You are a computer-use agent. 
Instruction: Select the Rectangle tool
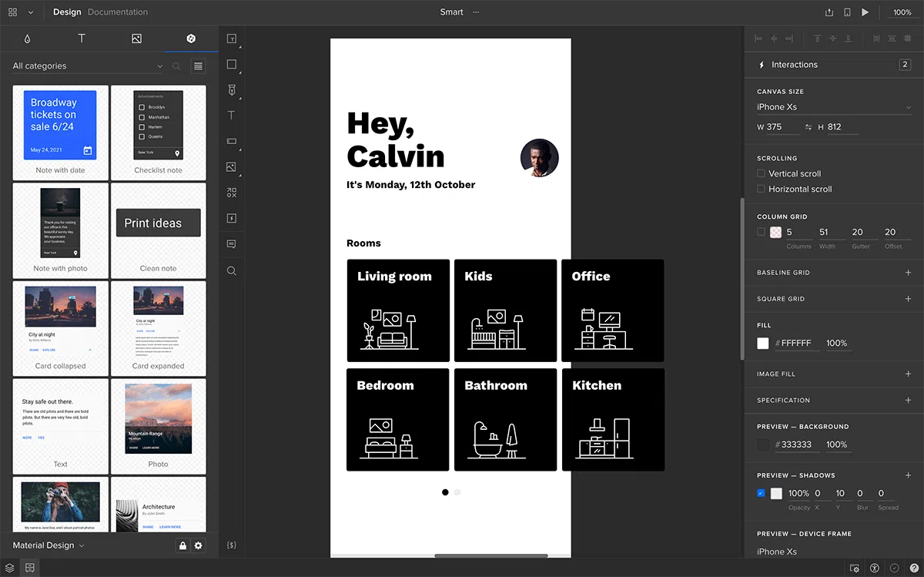click(x=231, y=65)
